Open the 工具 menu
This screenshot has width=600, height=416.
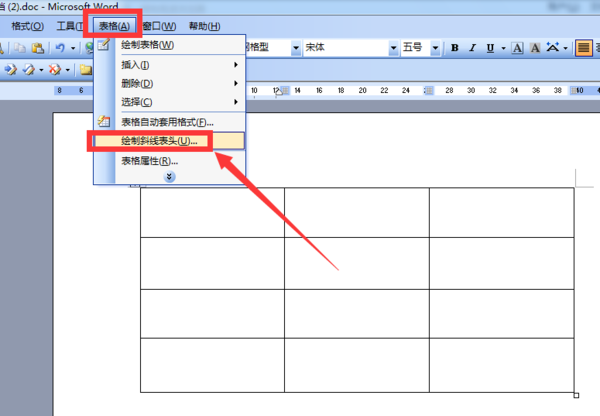(x=70, y=26)
